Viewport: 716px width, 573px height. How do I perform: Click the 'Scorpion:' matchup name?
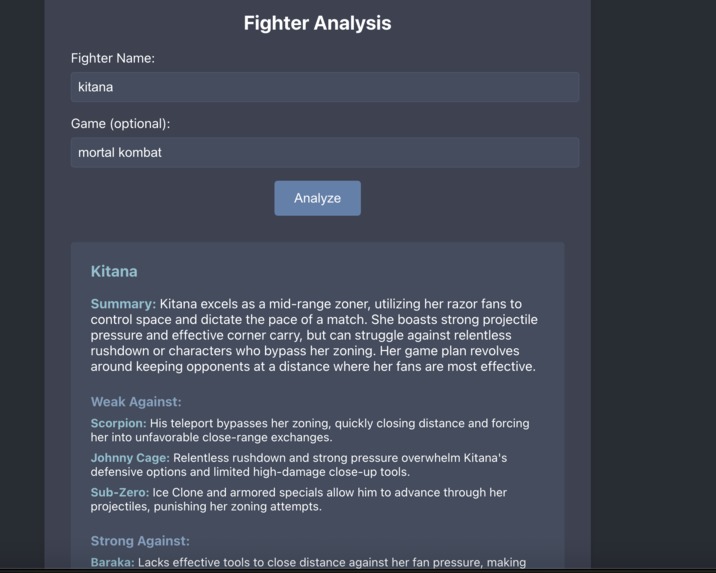[x=118, y=423]
